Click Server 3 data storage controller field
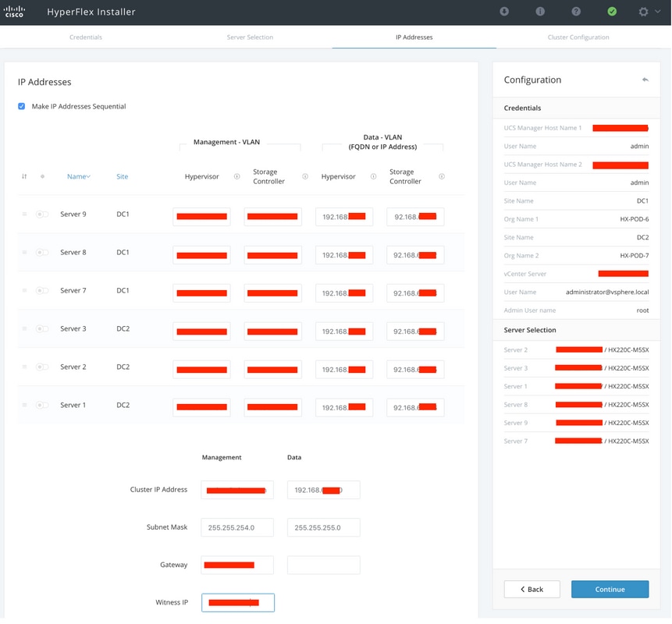 (x=415, y=331)
